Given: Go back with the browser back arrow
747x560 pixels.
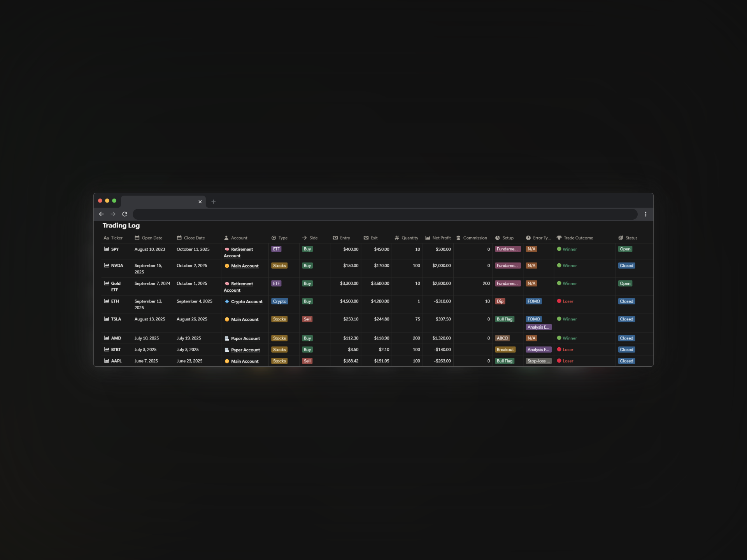Looking at the screenshot, I should 101,214.
